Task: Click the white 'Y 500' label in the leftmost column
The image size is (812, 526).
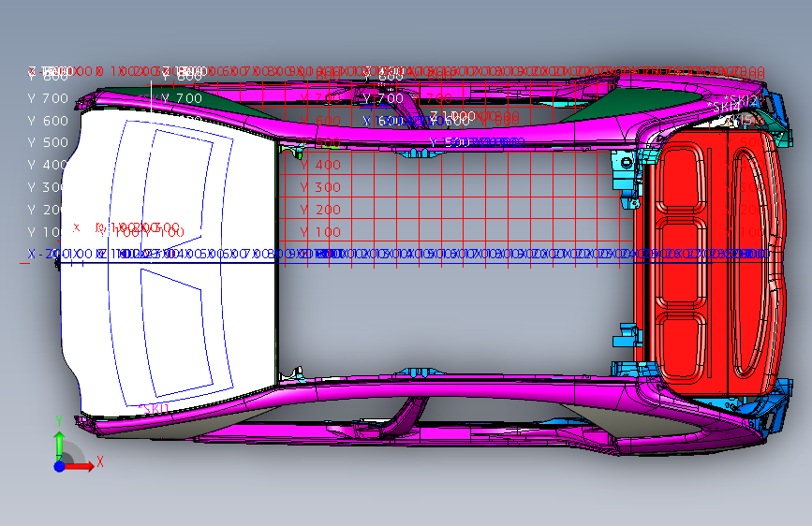Action: click(x=48, y=142)
